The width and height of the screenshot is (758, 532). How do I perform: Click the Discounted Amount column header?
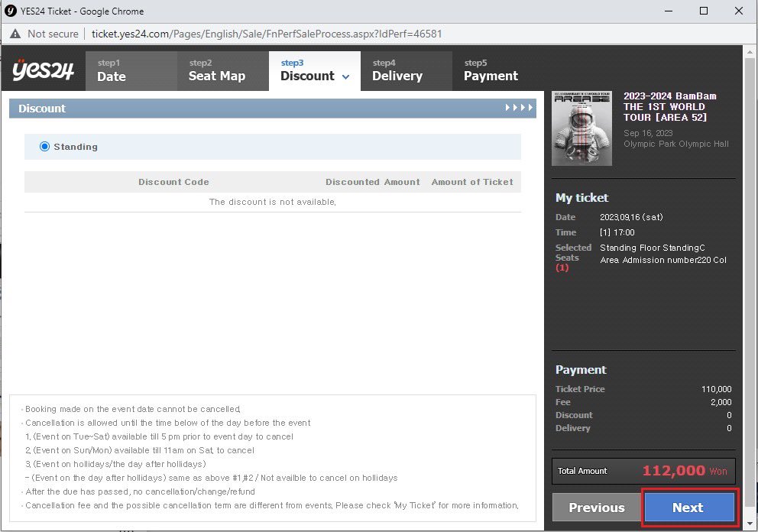click(x=372, y=182)
